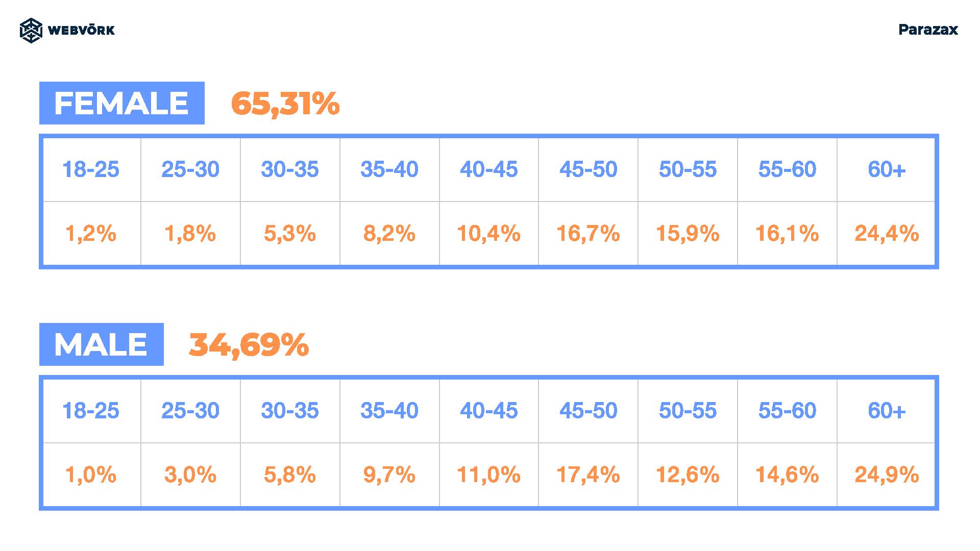Click the Webvork cube logo icon
Viewport: 980px width, 551px height.
click(31, 30)
